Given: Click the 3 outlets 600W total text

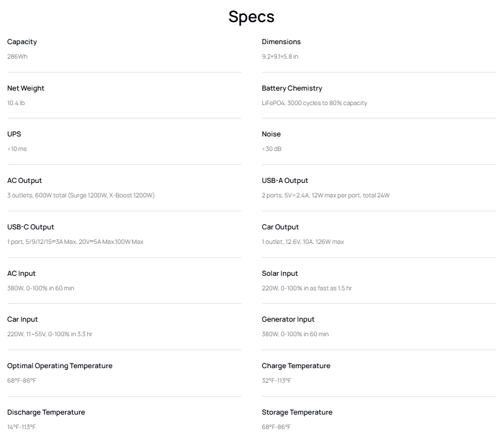Looking at the screenshot, I should click(81, 196).
